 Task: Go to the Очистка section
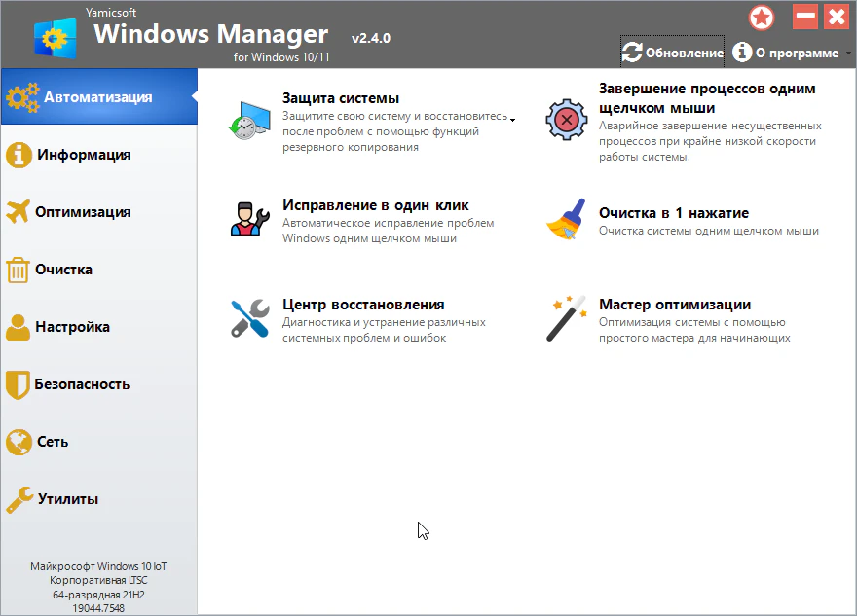tap(99, 270)
